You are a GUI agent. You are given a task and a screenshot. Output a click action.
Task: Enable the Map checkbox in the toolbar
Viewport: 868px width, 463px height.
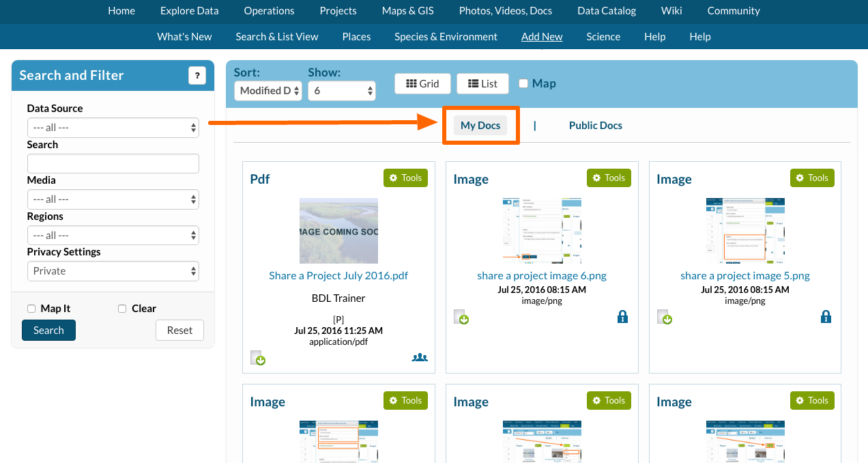(523, 83)
